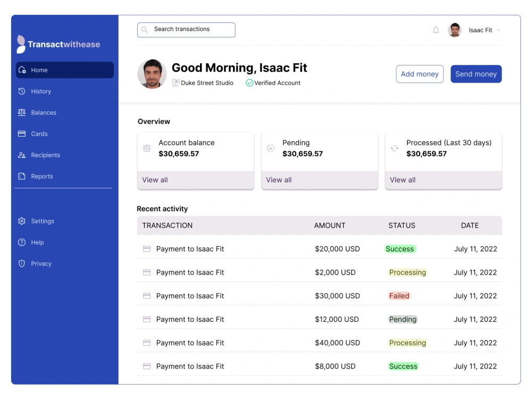Click the Pending card download icon
Image resolution: width=532 pixels, height=399 pixels.
tap(271, 148)
